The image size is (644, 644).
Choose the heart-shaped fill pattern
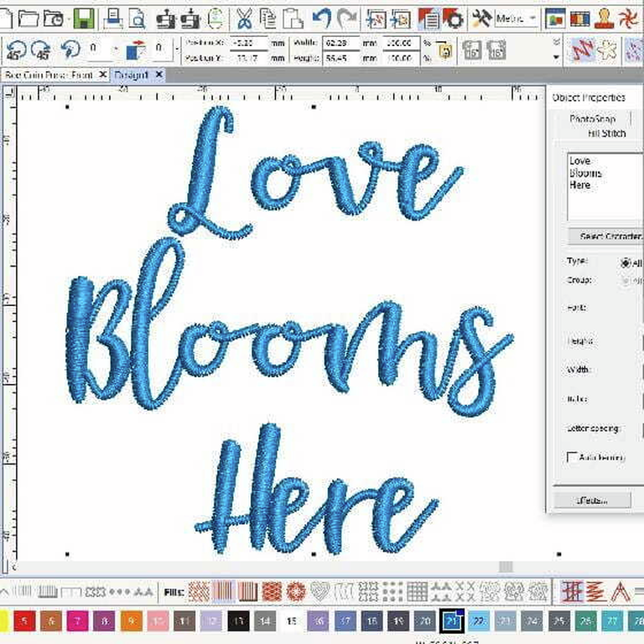(x=319, y=591)
